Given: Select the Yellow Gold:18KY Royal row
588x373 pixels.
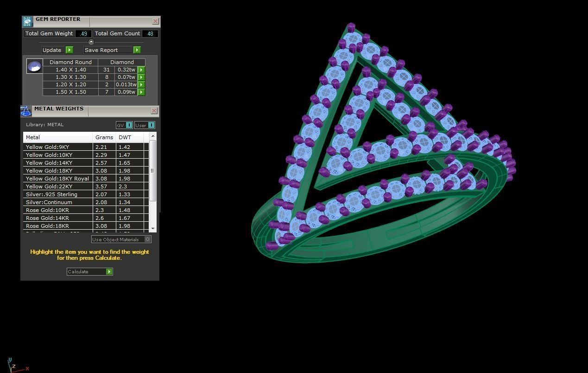Looking at the screenshot, I should [86, 179].
